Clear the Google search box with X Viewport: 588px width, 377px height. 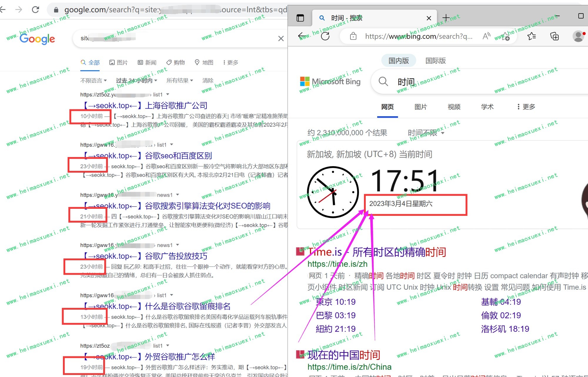(281, 39)
